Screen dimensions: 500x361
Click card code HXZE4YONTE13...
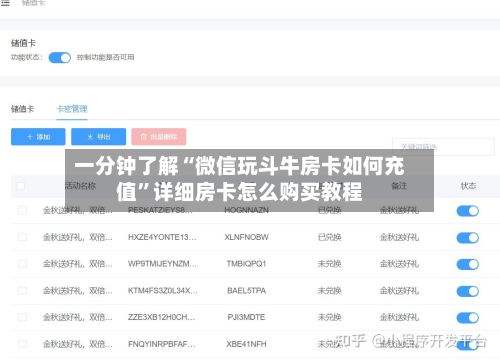click(162, 237)
